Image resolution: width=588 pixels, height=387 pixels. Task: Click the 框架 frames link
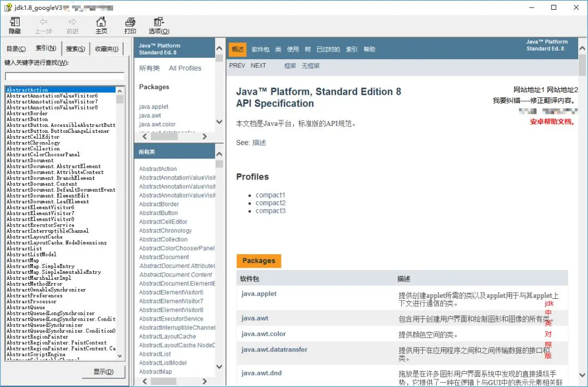coord(290,66)
